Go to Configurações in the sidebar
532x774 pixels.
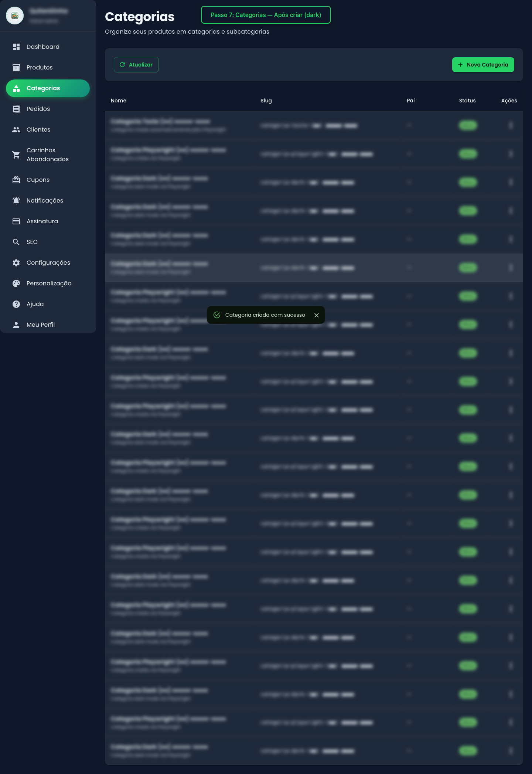coord(48,263)
